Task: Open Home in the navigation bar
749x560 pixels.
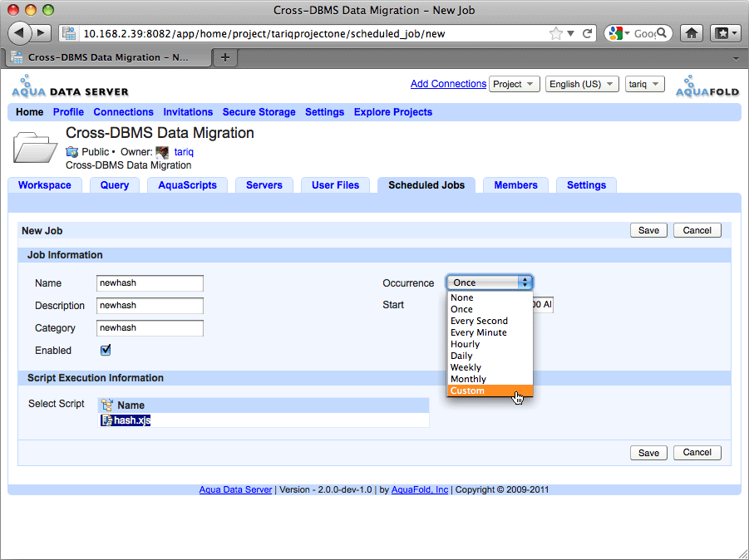Action: (30, 112)
